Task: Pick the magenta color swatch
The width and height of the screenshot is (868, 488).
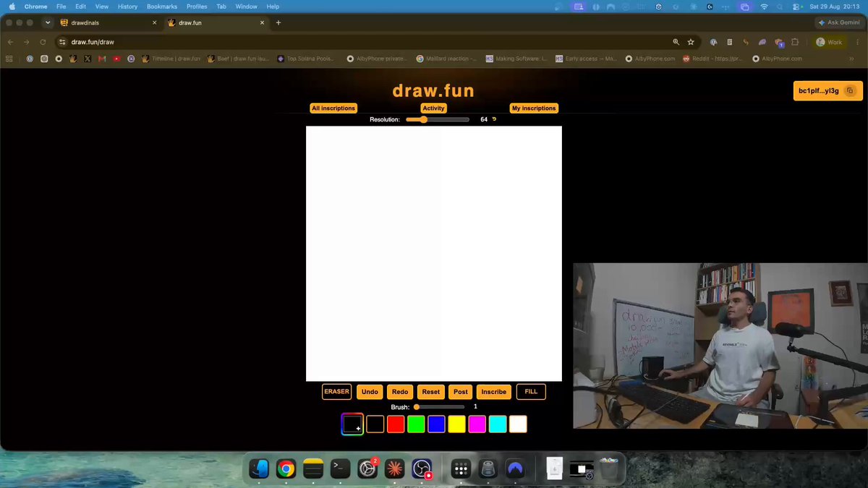Action: tap(477, 424)
